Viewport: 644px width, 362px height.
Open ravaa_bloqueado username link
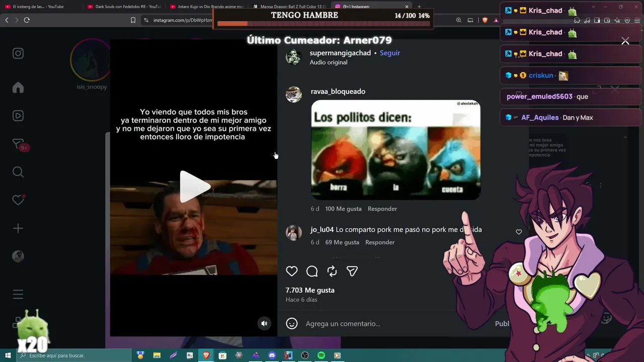pos(338,92)
